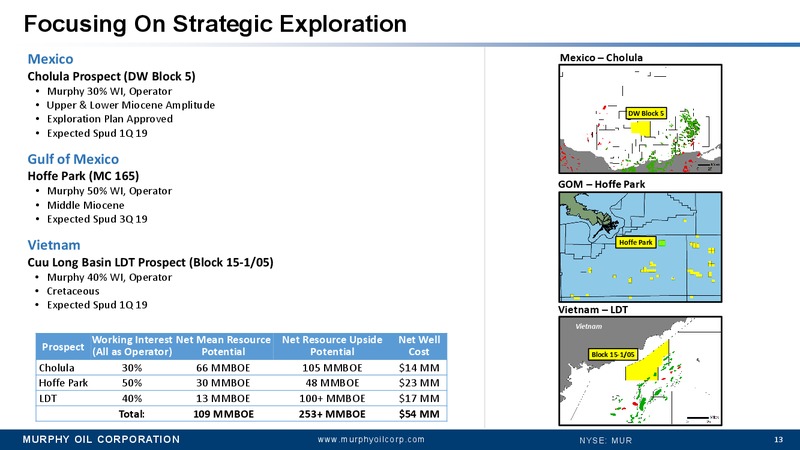Click the yellow Hoffe Park map label

tap(636, 242)
